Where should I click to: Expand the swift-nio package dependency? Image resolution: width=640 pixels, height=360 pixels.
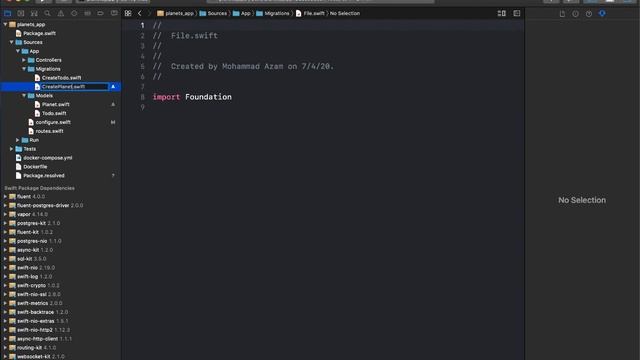click(x=5, y=268)
